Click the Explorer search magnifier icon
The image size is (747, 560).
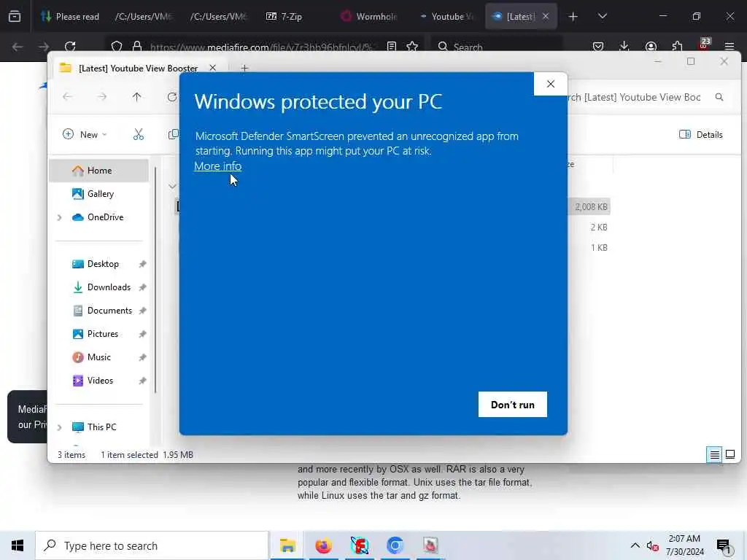coord(719,97)
